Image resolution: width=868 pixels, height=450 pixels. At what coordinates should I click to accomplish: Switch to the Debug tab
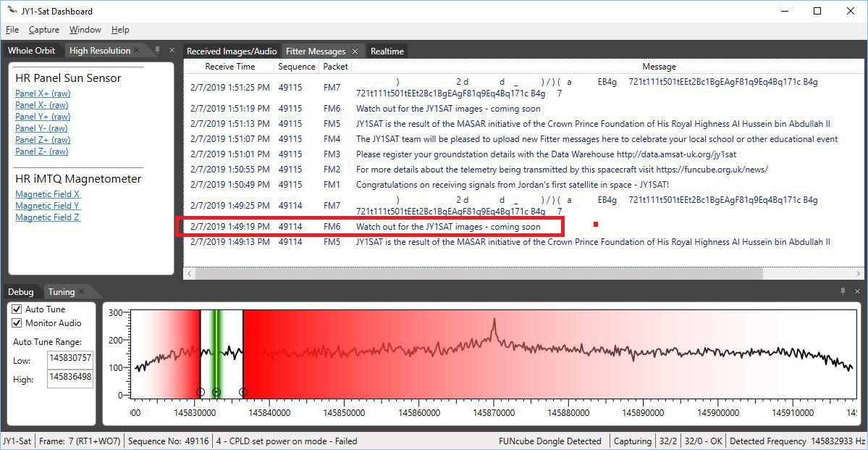20,291
